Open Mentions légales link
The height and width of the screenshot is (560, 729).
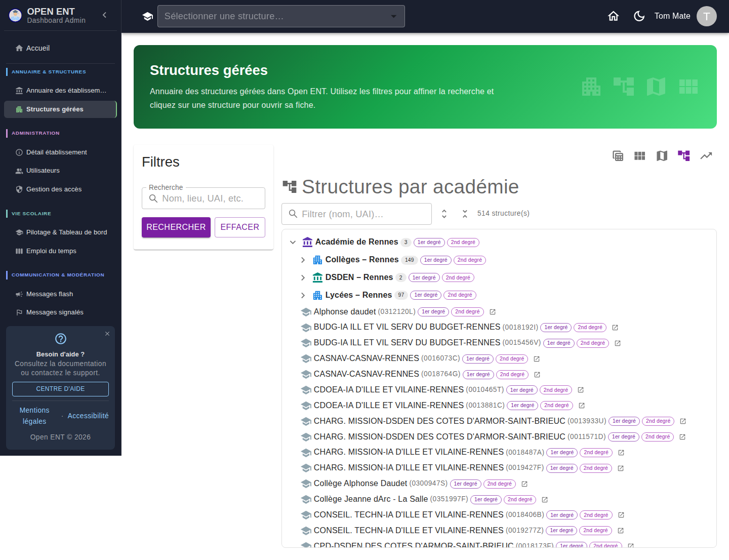(34, 416)
